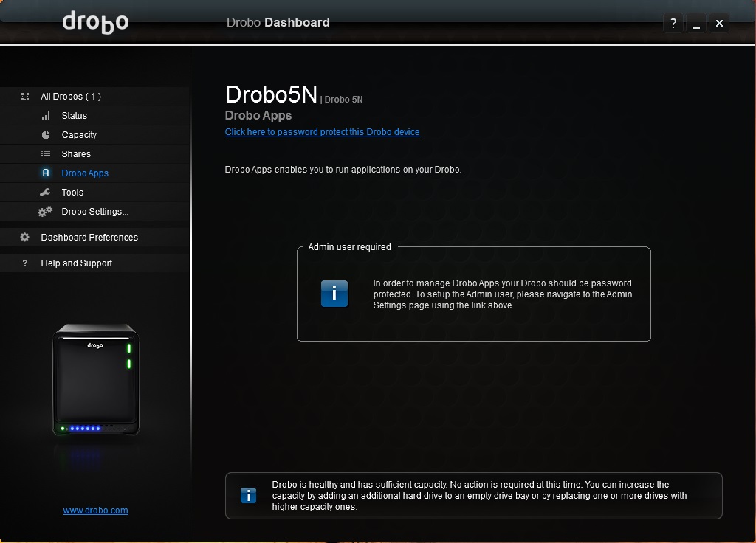Click the 'Drobo Apps' page subheading
This screenshot has height=543, width=756.
tap(258, 116)
